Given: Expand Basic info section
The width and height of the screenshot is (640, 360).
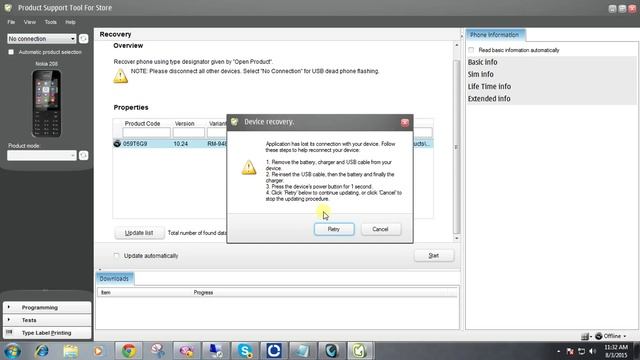Looking at the screenshot, I should pos(482,62).
